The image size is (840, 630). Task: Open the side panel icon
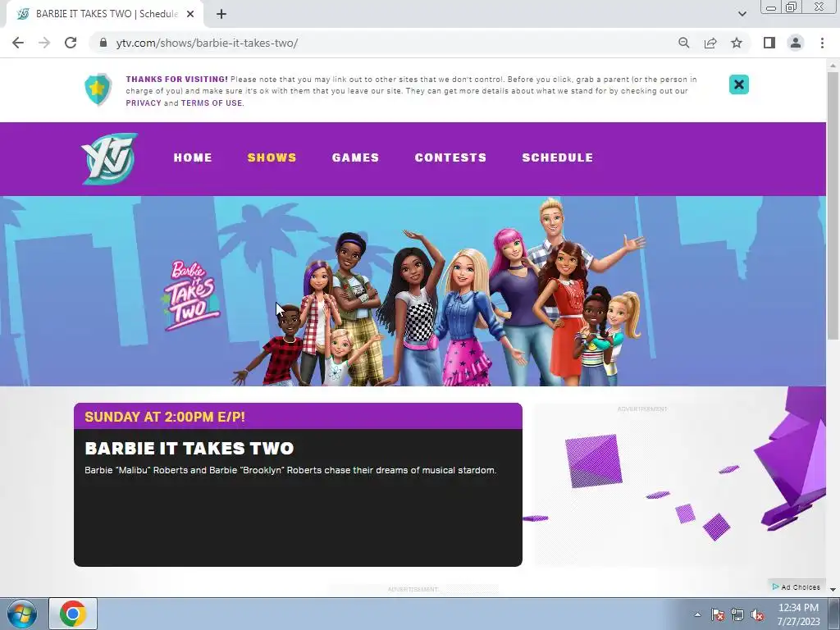pyautogui.click(x=769, y=43)
